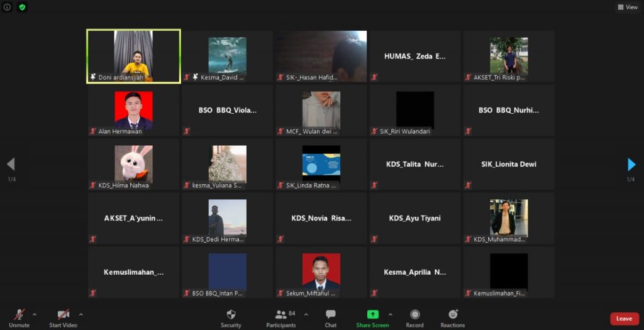Go to previous page of participants

pyautogui.click(x=11, y=165)
